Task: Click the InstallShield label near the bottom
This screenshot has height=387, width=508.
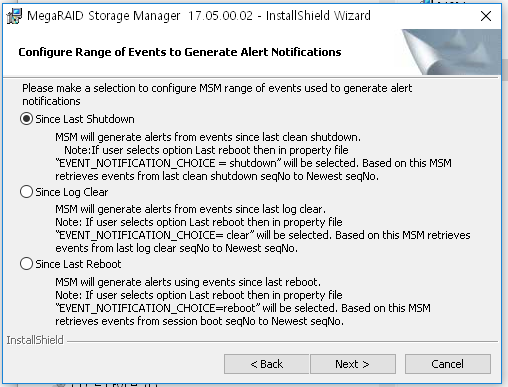Action: pyautogui.click(x=35, y=340)
